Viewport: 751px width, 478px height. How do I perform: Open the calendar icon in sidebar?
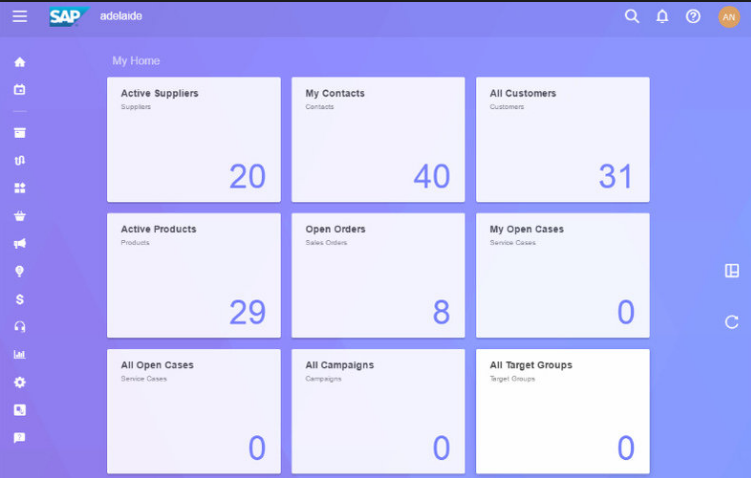click(20, 90)
